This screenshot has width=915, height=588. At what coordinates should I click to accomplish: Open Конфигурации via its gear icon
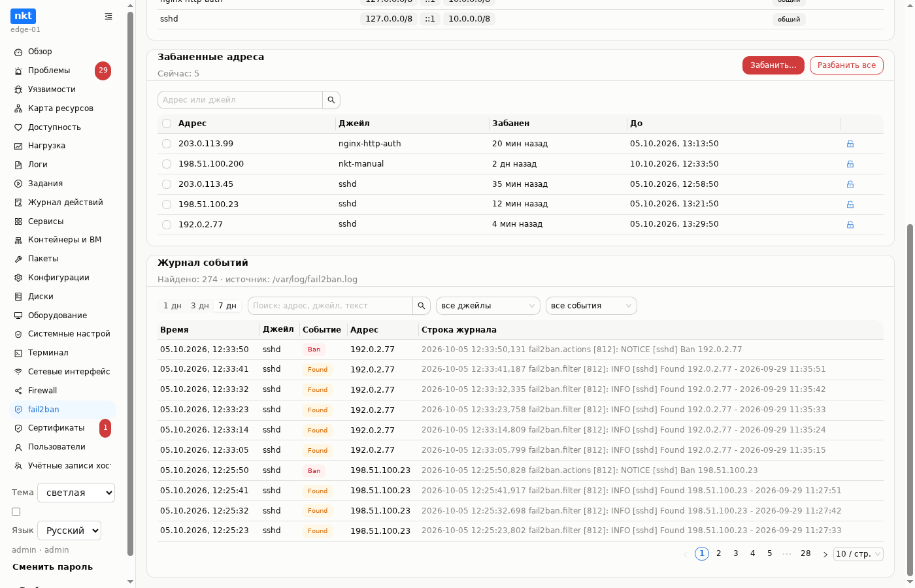pyautogui.click(x=18, y=278)
